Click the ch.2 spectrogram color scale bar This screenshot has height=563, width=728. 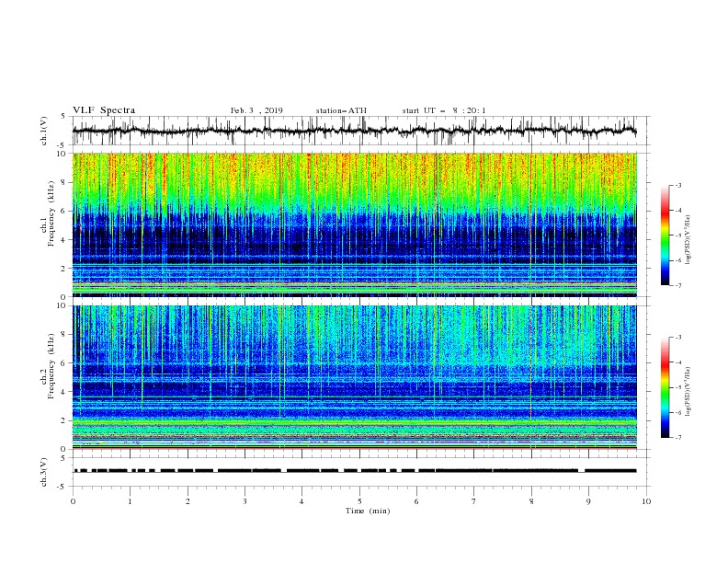point(665,387)
